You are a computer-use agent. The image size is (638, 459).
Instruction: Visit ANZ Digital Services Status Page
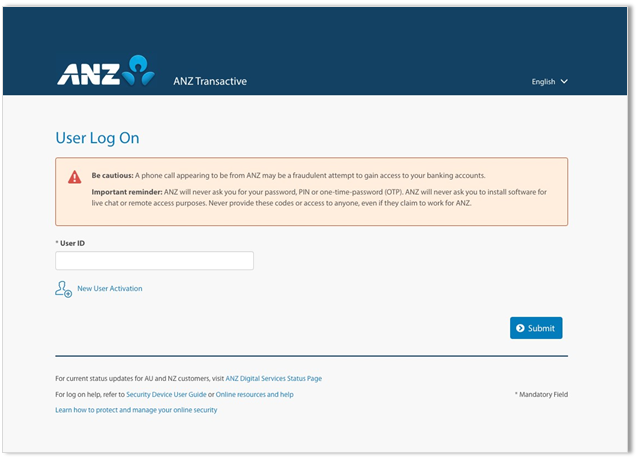pos(274,379)
